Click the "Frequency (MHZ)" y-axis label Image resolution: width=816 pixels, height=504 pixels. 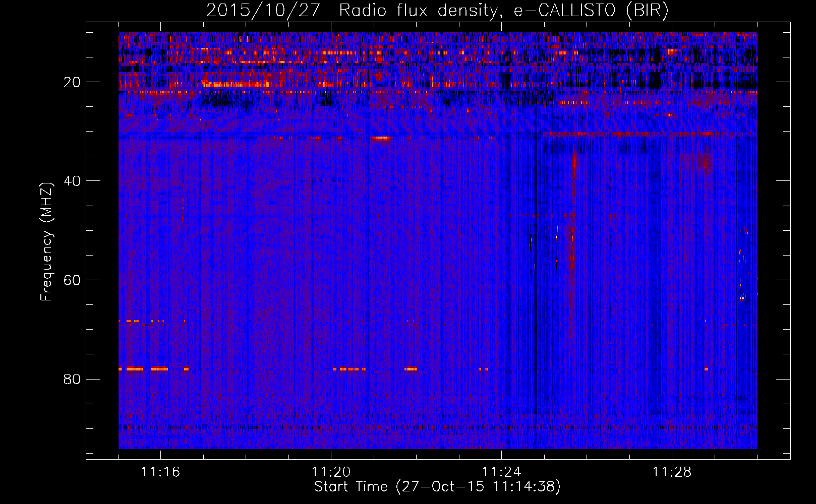coord(46,242)
